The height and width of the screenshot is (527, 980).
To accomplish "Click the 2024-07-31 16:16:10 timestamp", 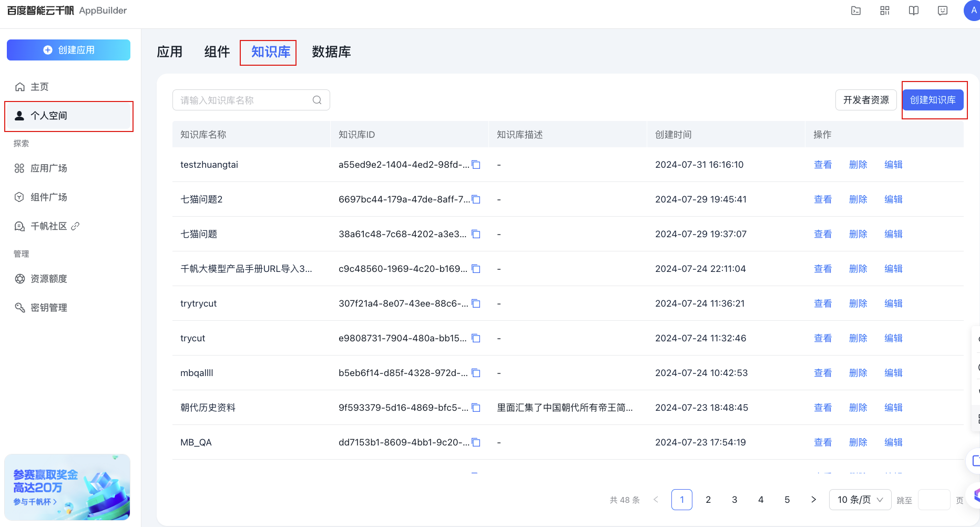I will point(699,165).
